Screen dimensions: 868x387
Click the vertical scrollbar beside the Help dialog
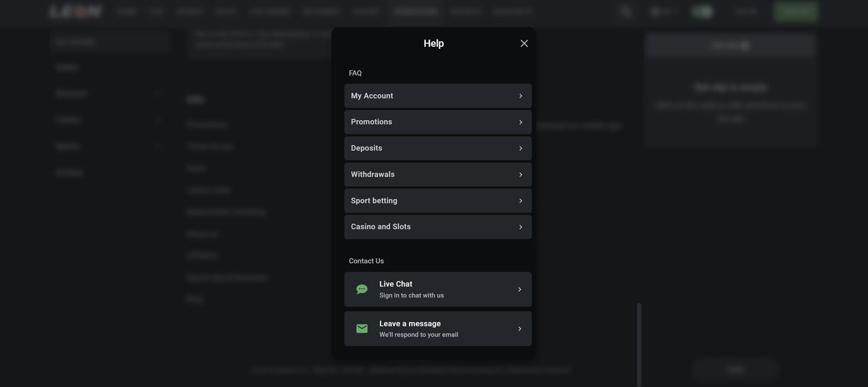tap(639, 344)
